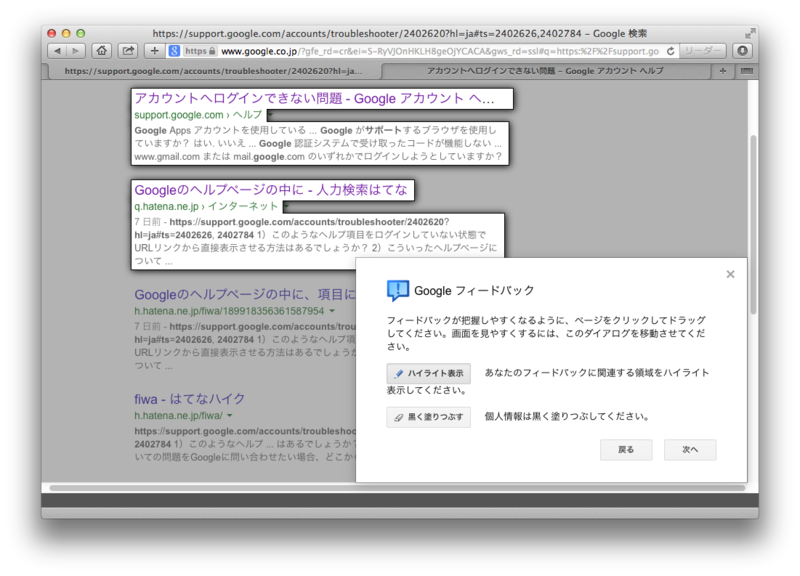Click the share toolbar icon
This screenshot has width=800, height=576.
pyautogui.click(x=128, y=51)
